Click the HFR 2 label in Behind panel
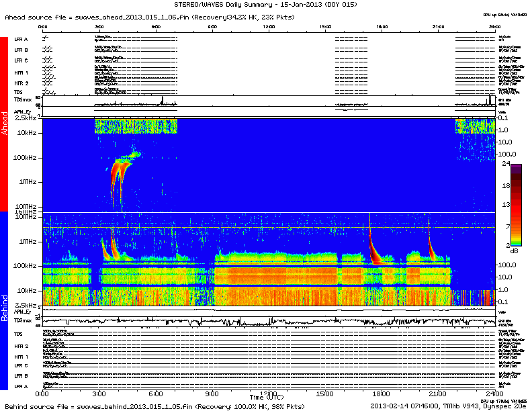 tap(22, 345)
